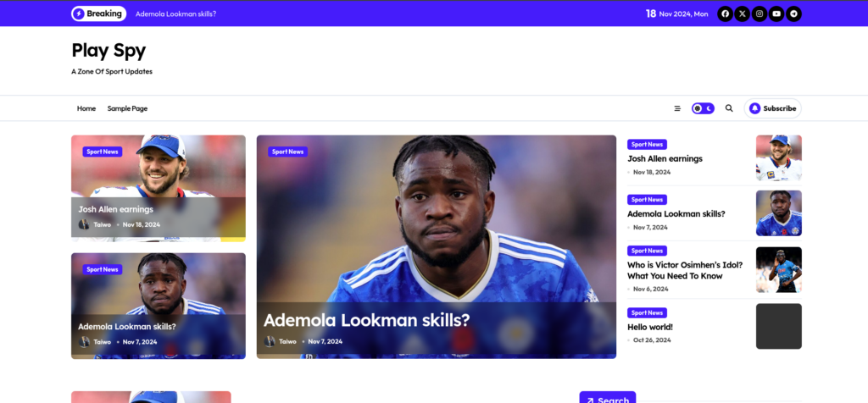The image size is (868, 403).
Task: Go to the Home menu item
Action: 86,108
